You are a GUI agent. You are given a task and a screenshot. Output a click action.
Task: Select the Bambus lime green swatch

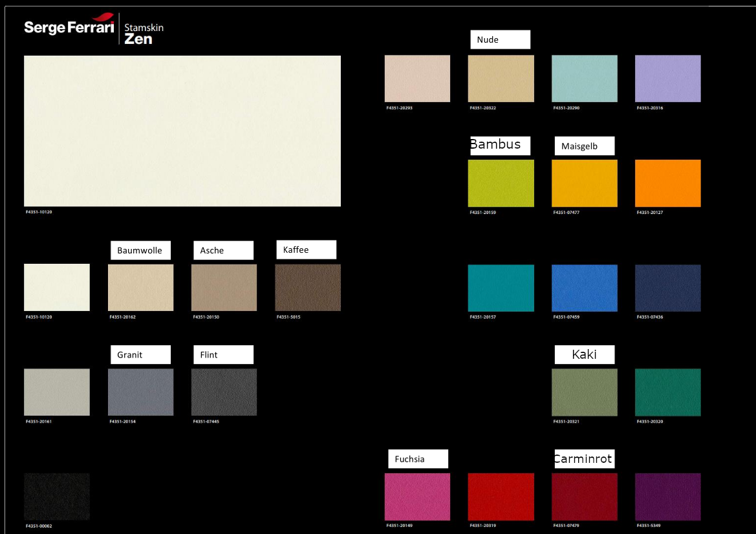point(501,183)
